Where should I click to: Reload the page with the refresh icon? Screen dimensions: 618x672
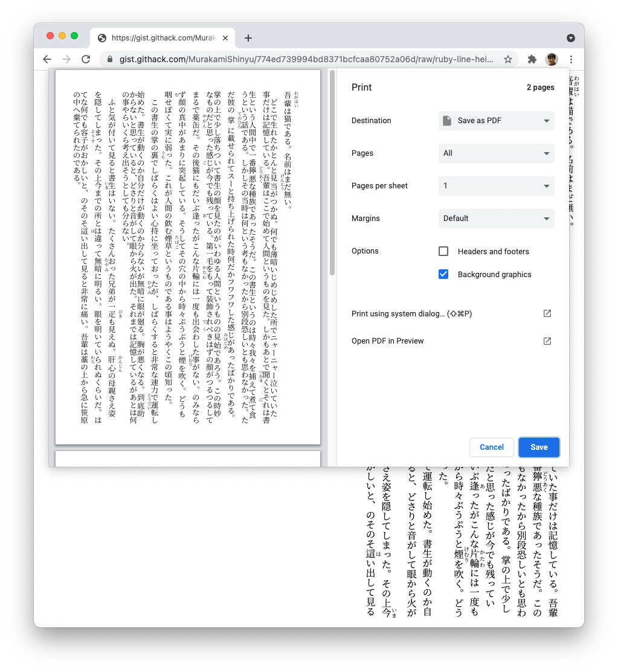[86, 59]
